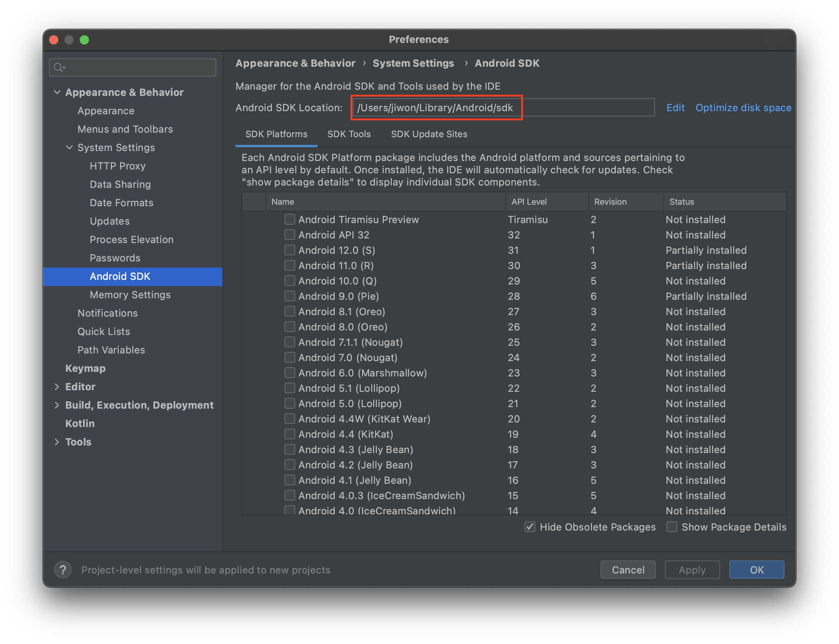Click the Android SDK Location path field
The height and width of the screenshot is (644, 839).
(503, 108)
